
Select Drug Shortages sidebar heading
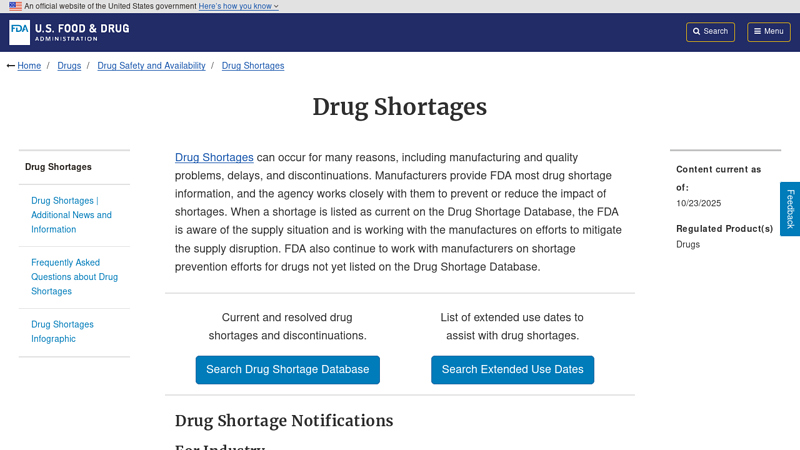click(x=58, y=167)
